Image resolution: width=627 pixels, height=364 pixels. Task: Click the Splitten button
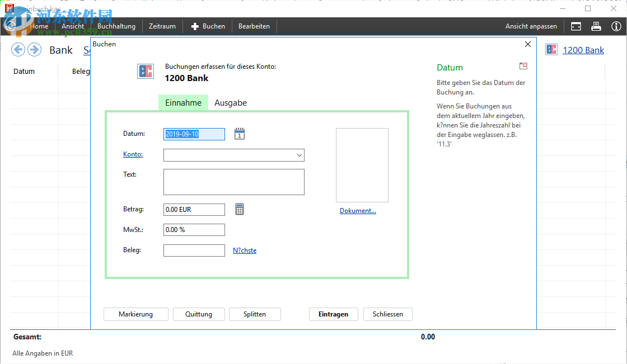(255, 314)
